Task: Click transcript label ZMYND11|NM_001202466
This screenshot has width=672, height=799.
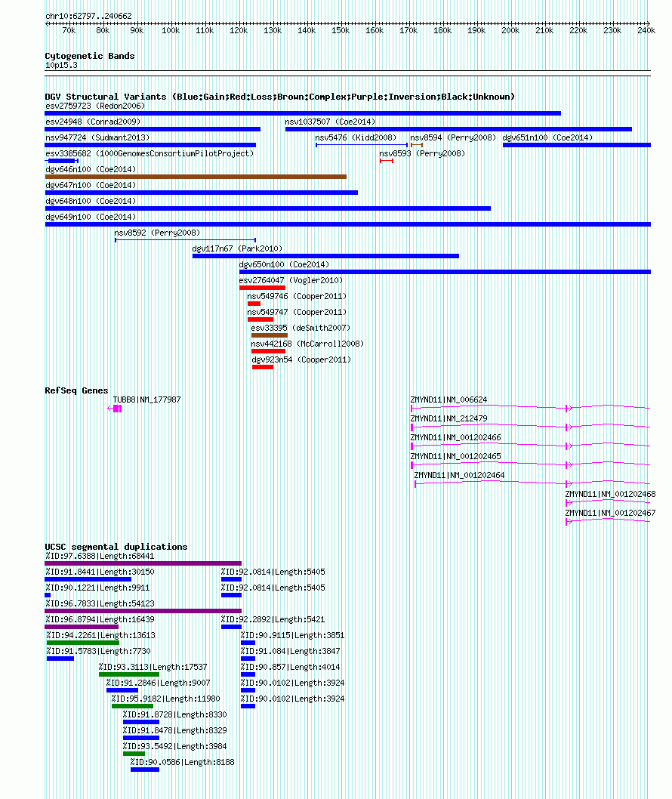Action: tap(455, 437)
